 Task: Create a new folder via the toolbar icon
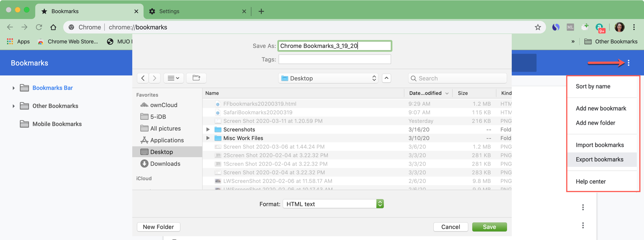click(196, 78)
